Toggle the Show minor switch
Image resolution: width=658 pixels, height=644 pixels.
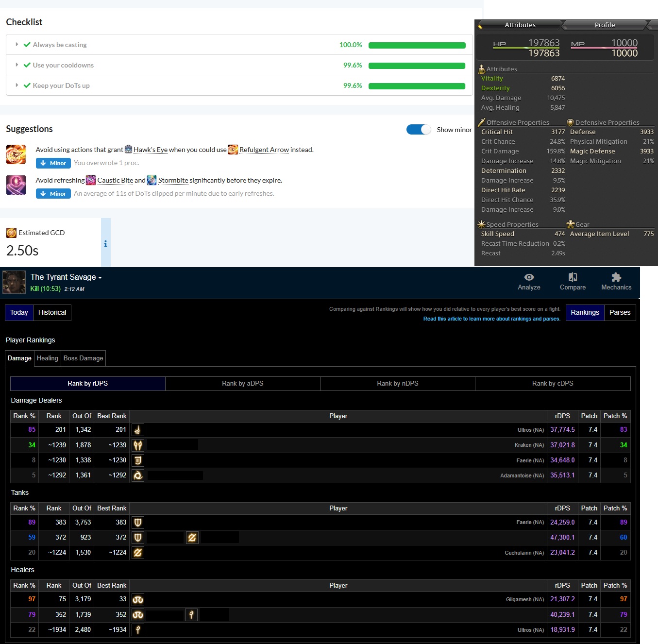(x=419, y=129)
